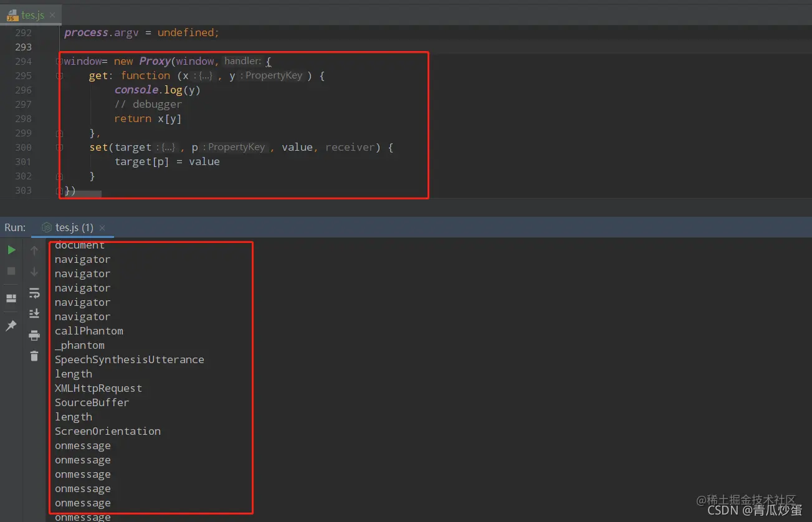The image size is (812, 522).
Task: Click console.log(y) in the editor
Action: coord(158,90)
